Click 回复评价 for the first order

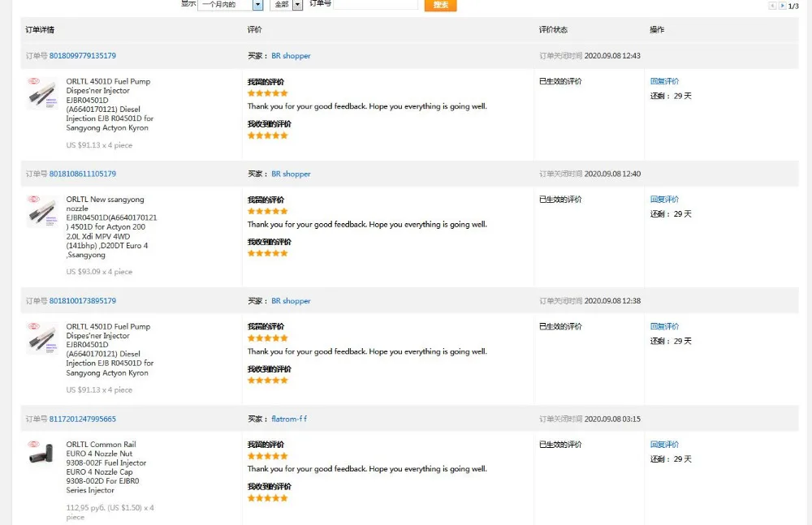(664, 81)
